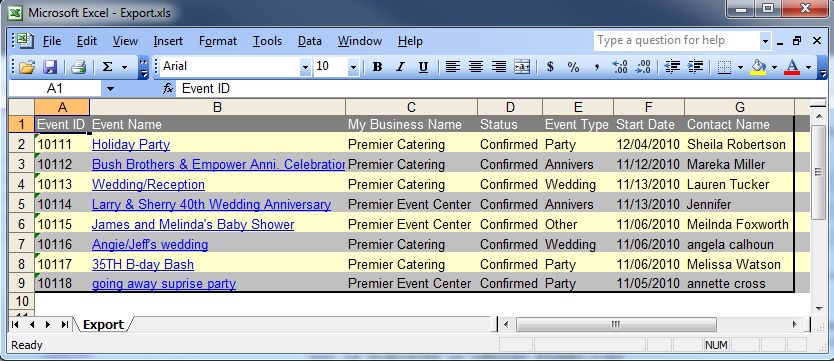Open the Arial font name dropdown

click(305, 67)
